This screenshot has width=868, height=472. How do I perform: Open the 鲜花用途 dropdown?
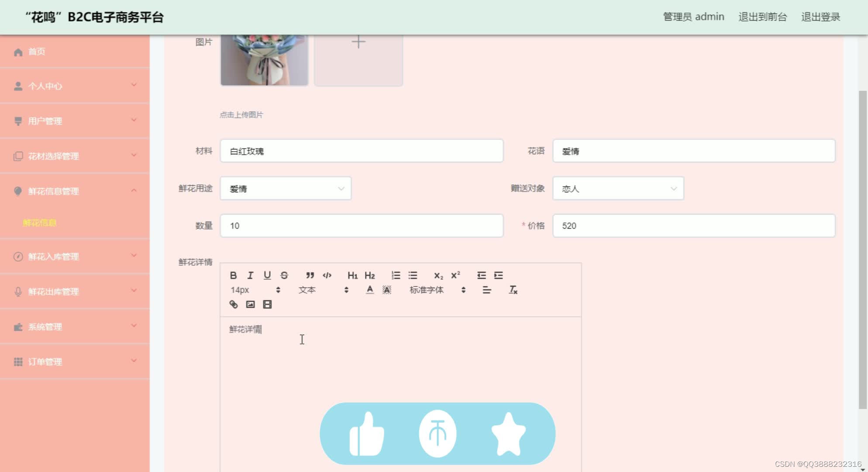(286, 188)
